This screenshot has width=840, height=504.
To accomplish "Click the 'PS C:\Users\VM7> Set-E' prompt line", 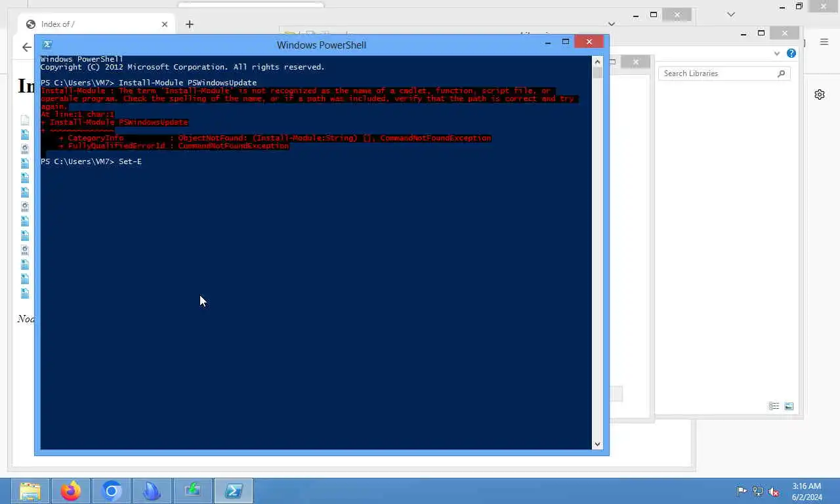I will point(91,161).
